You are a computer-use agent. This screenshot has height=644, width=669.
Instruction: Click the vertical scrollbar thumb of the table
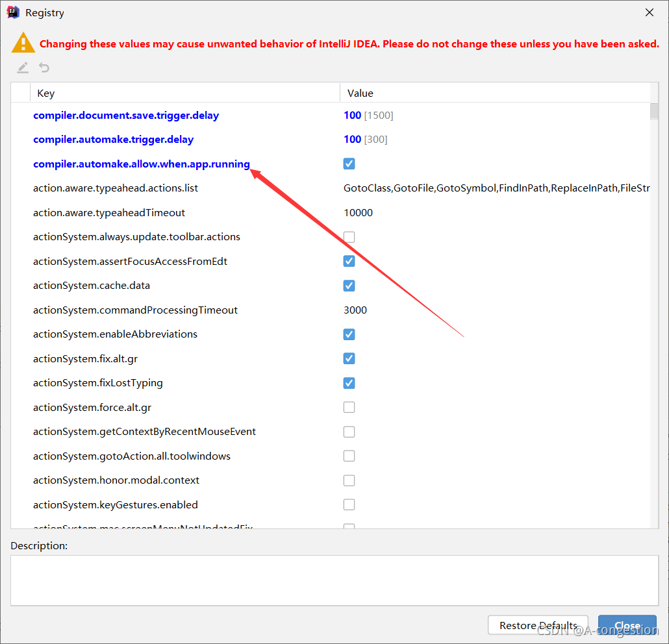pos(654,111)
